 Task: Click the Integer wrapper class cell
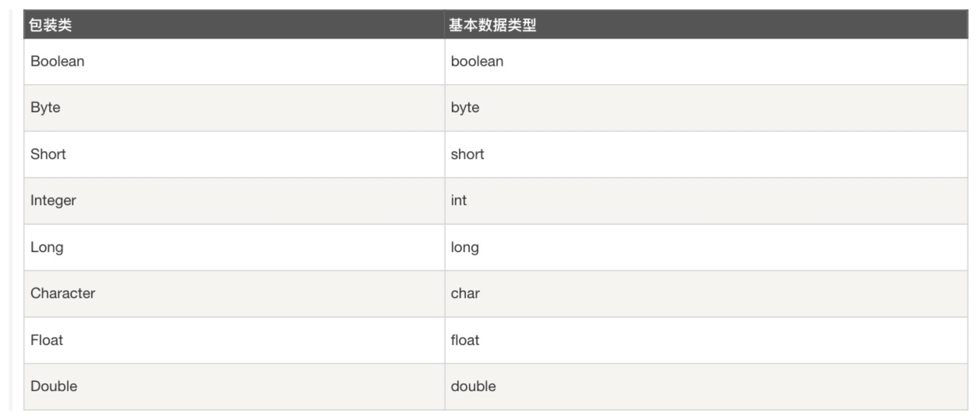click(x=53, y=200)
